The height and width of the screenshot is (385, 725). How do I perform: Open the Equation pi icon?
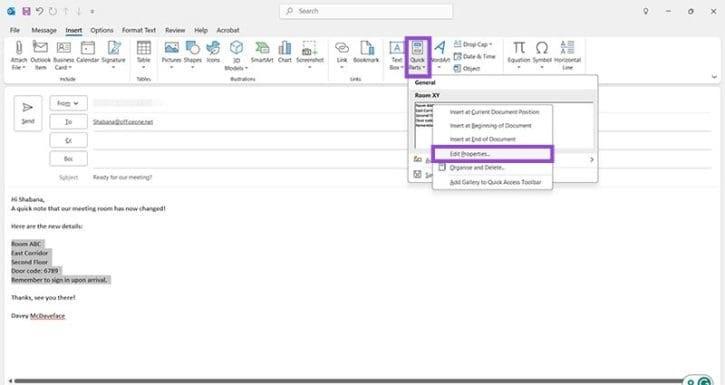coord(519,48)
